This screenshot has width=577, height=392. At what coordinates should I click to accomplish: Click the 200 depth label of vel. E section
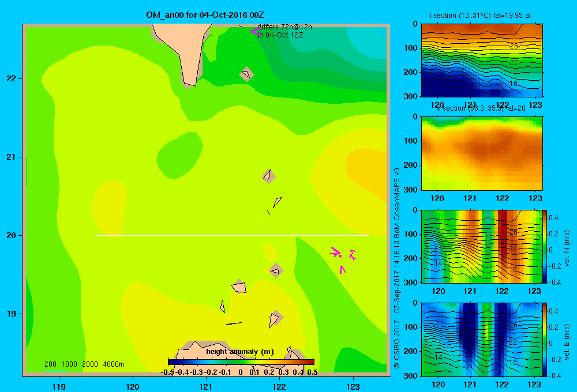coord(410,351)
